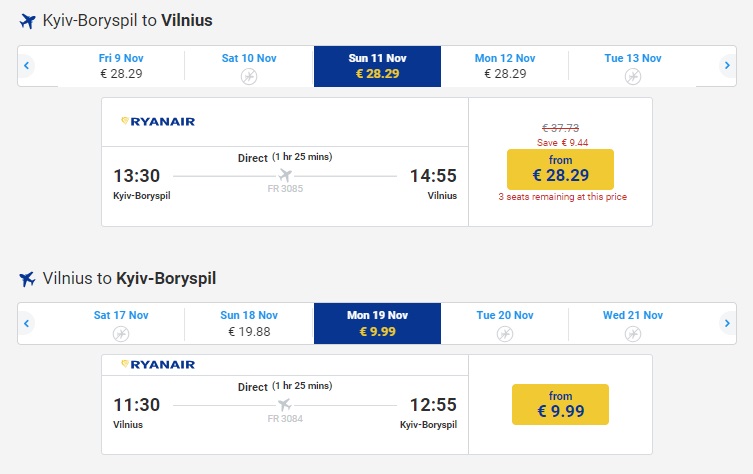Click the Ryanair logo on return flight
The image size is (753, 474).
click(x=158, y=365)
